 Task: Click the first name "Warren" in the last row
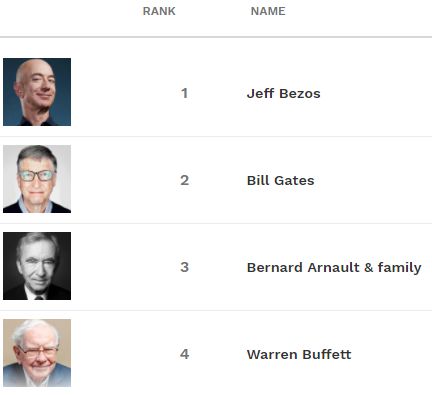click(272, 354)
